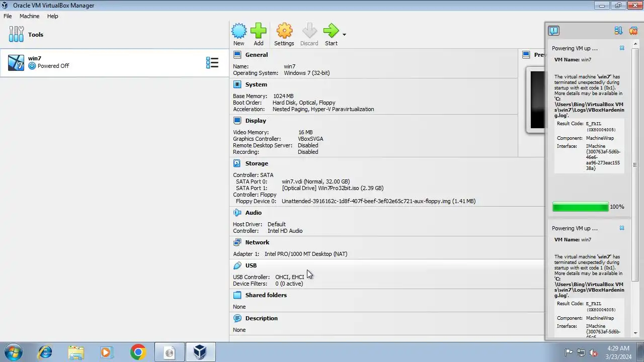Viewport: 644px width, 362px height.
Task: Switch to the VirtualBox taskbar button
Action: click(x=200, y=352)
